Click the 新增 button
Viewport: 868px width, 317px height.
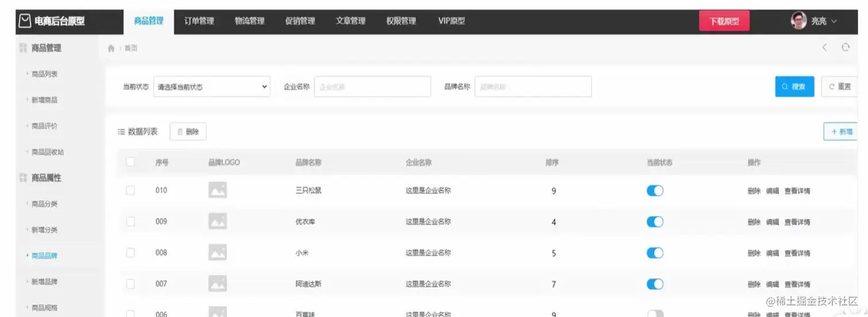[841, 132]
